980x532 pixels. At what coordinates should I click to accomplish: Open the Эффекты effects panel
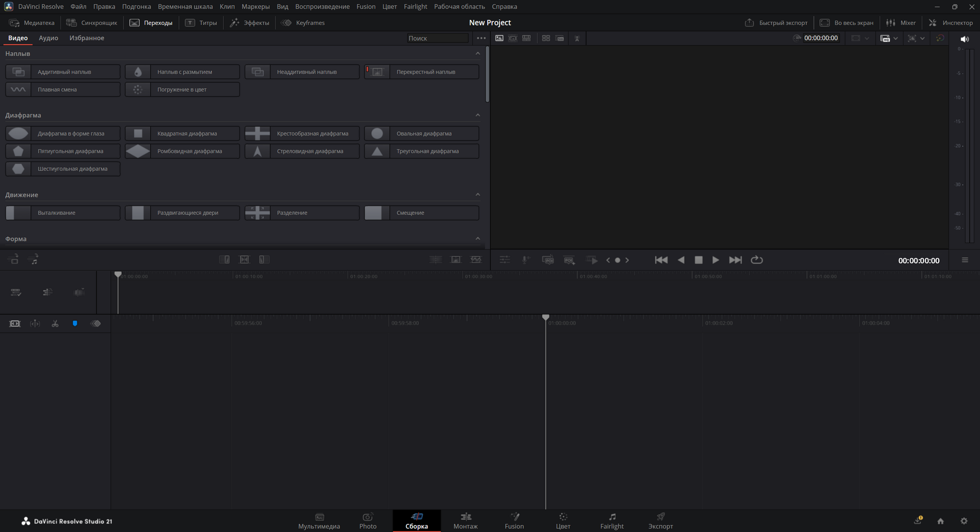point(250,22)
